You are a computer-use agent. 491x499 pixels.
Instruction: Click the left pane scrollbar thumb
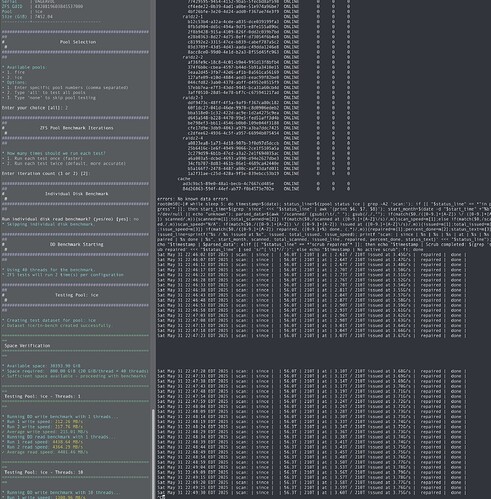[x=153, y=454]
